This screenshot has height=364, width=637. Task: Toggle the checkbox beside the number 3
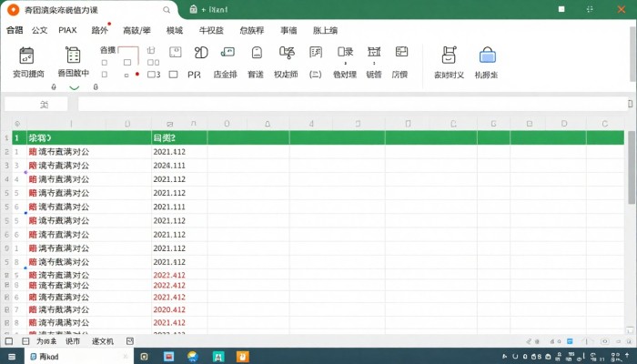pos(150,75)
